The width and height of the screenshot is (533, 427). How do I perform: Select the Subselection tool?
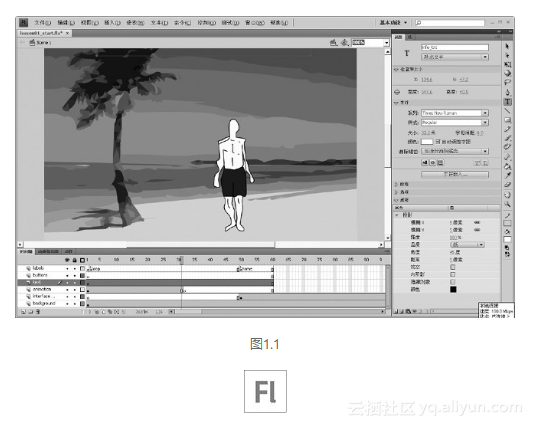tap(507, 55)
